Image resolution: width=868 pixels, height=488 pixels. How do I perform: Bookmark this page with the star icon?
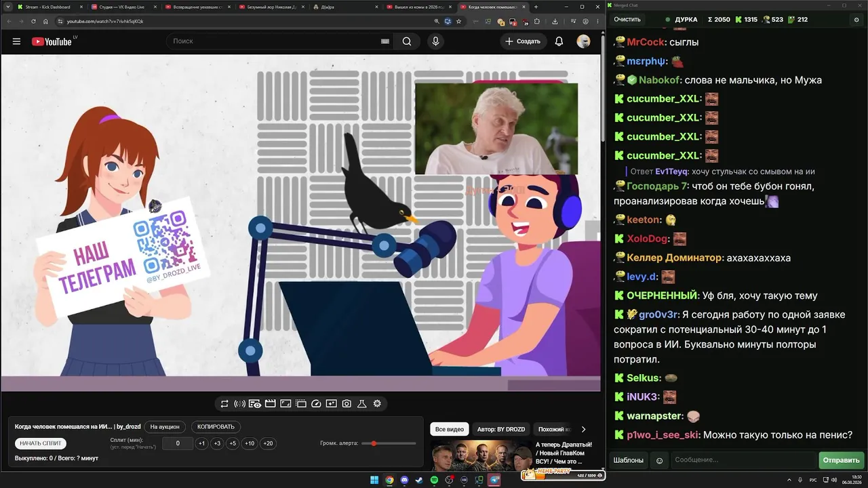coord(459,21)
